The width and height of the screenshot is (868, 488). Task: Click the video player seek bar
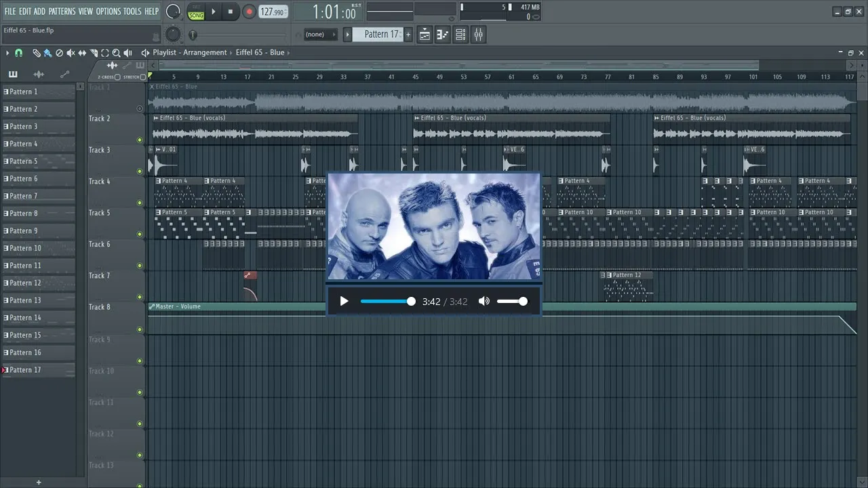tap(387, 302)
